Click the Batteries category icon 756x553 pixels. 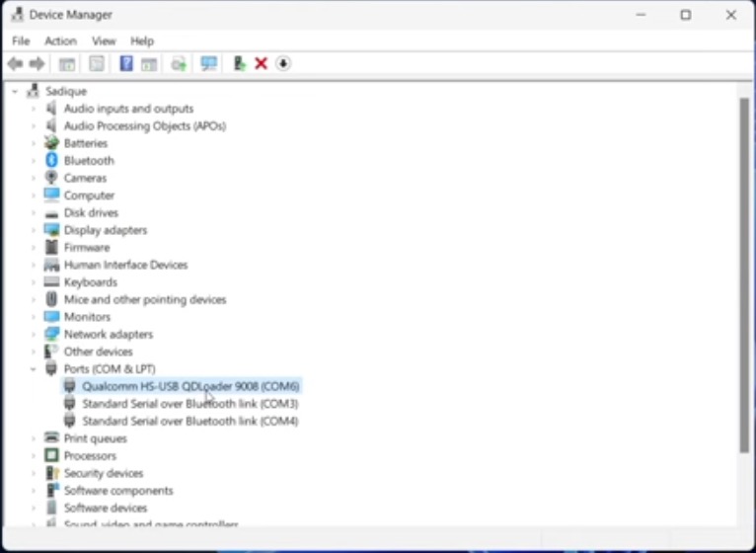[x=51, y=143]
